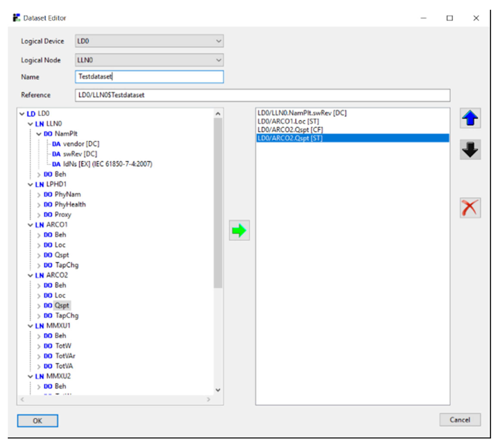Select LD0/LLN0.NamPlt.swRev [DC] entry

coord(302,113)
